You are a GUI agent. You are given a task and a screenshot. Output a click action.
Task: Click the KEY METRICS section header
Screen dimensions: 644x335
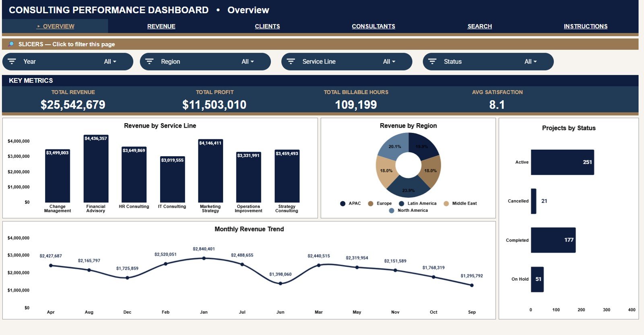[31, 81]
